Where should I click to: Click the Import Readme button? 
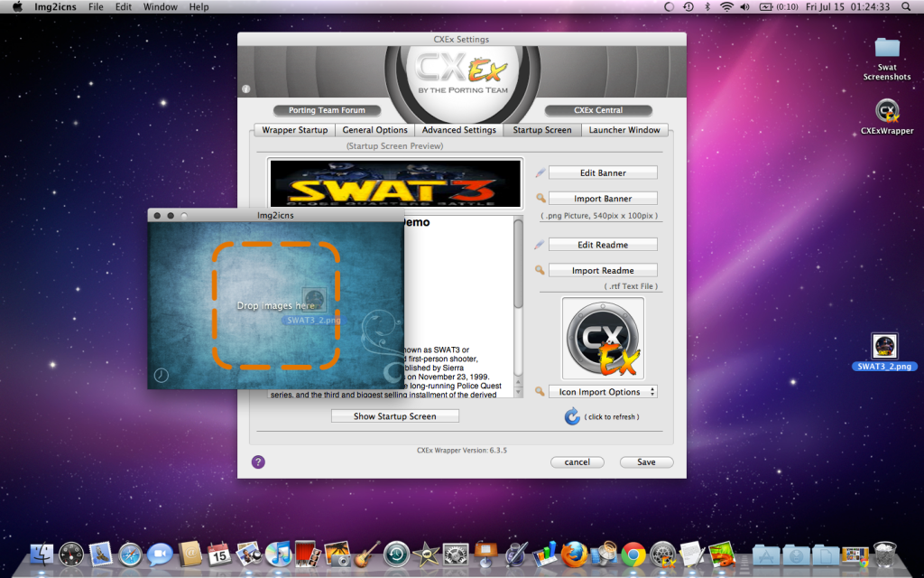pyautogui.click(x=603, y=271)
